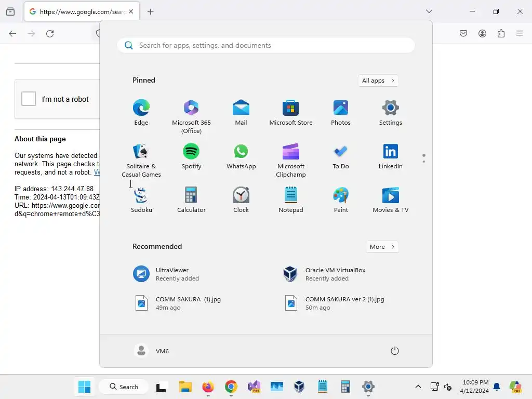Open the Firefox account icon

pos(482,33)
